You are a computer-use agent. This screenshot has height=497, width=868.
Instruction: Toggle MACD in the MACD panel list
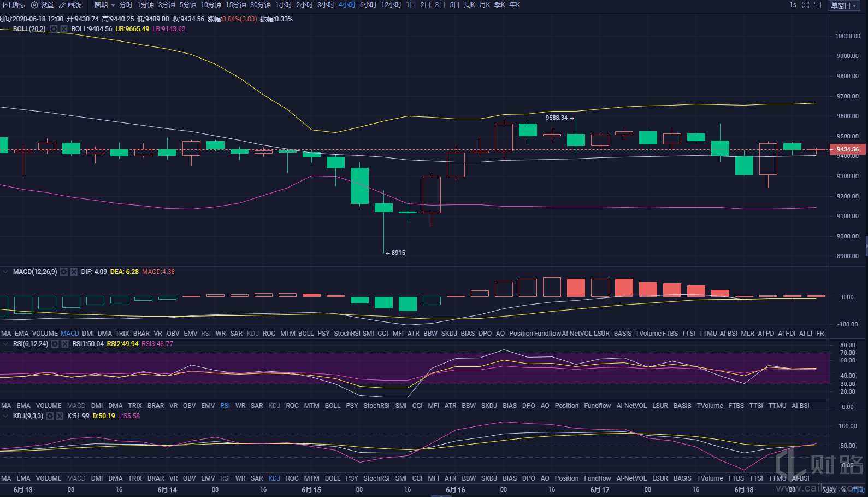pos(70,334)
